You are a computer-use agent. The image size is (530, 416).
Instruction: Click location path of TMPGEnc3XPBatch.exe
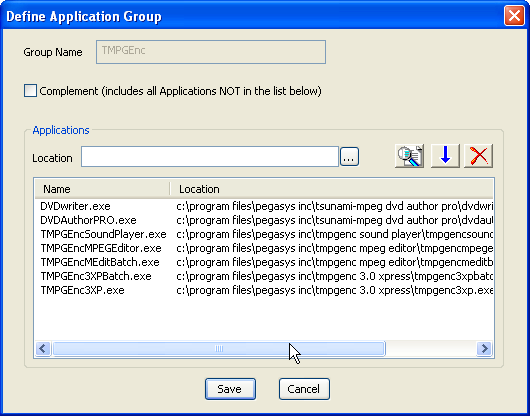[335, 276]
